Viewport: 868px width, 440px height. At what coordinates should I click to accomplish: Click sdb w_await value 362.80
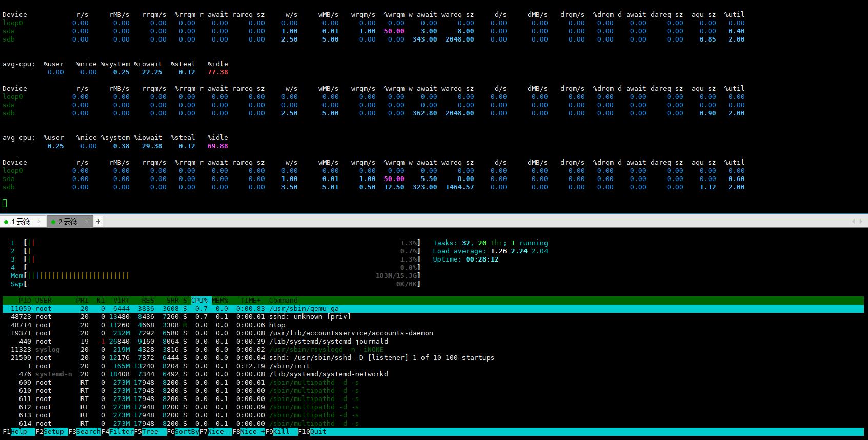425,113
